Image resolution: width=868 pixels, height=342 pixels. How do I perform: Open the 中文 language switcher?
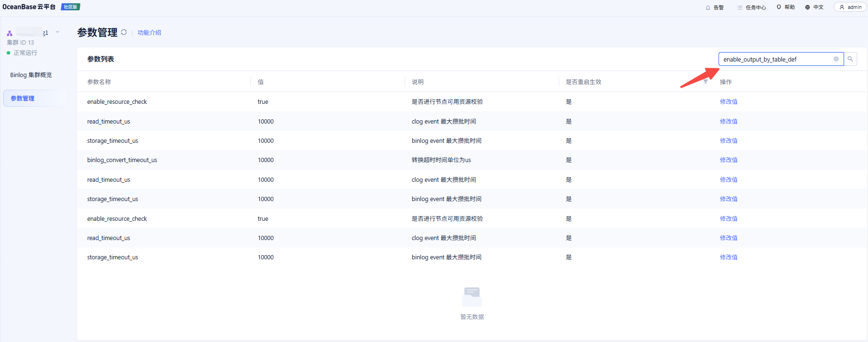(x=814, y=8)
